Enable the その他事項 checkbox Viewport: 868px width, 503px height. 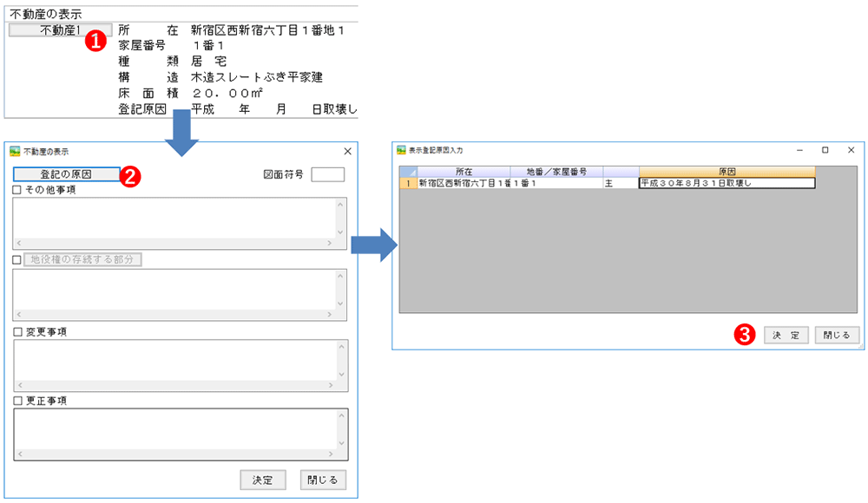17,189
